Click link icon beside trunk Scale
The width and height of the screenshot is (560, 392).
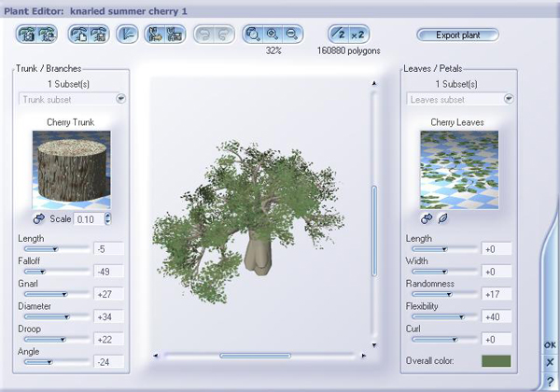[x=39, y=218]
